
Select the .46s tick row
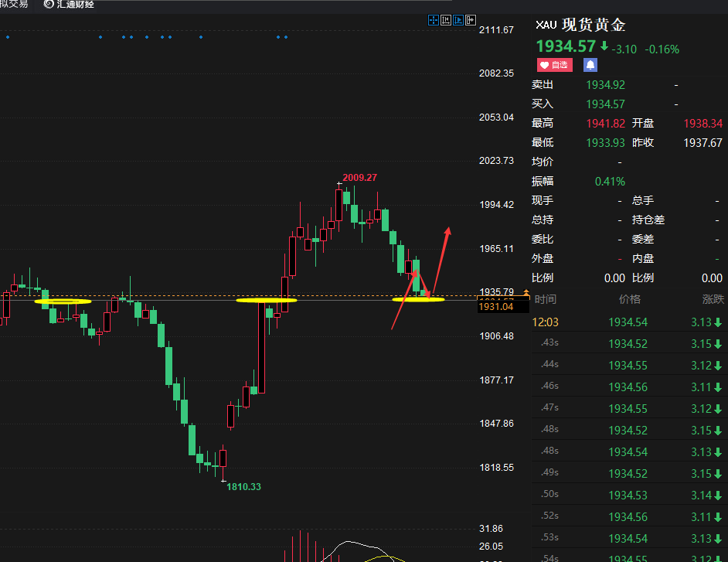[630, 387]
